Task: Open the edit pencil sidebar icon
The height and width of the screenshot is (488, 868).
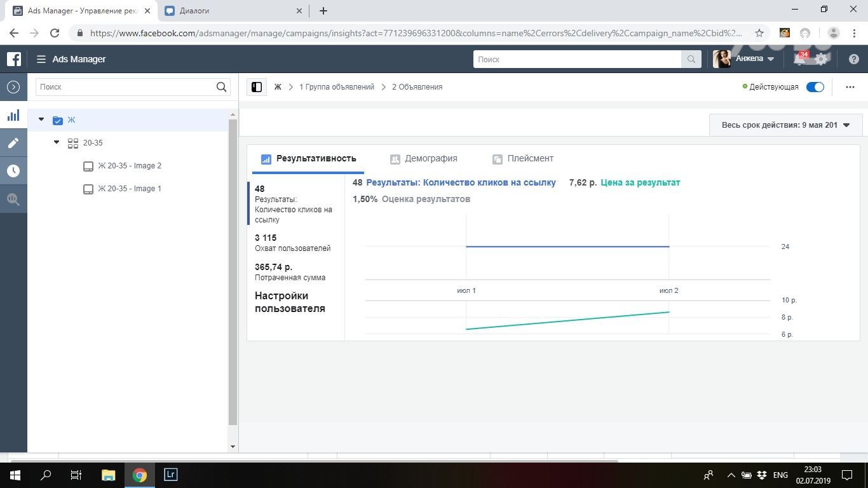Action: pyautogui.click(x=13, y=144)
